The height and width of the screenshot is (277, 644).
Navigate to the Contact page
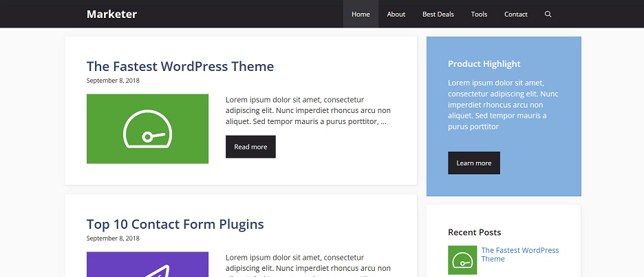tap(516, 14)
